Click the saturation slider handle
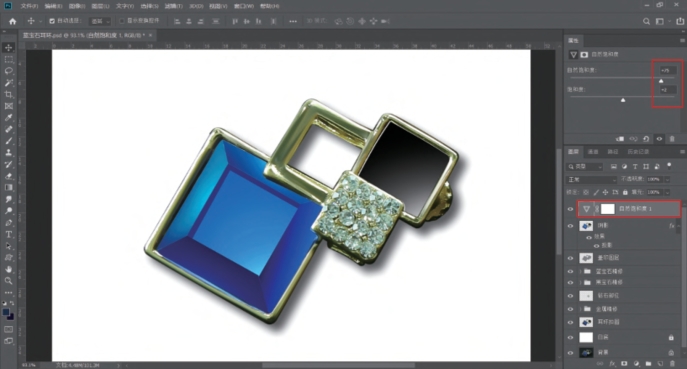687x369 pixels. 623,100
